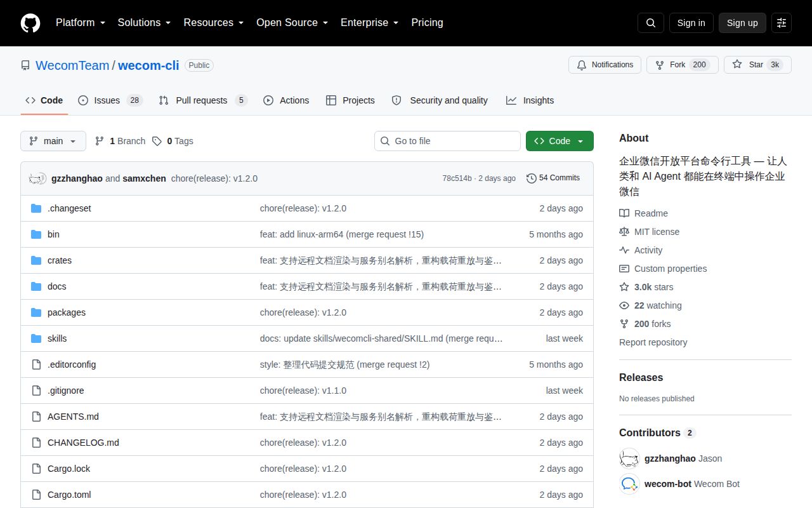Click the skills folder icon

point(36,338)
